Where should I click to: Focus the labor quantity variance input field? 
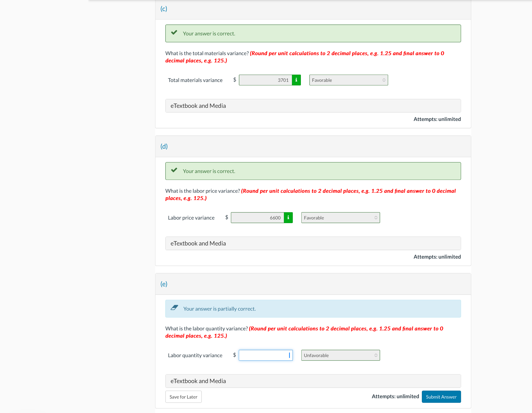(265, 355)
